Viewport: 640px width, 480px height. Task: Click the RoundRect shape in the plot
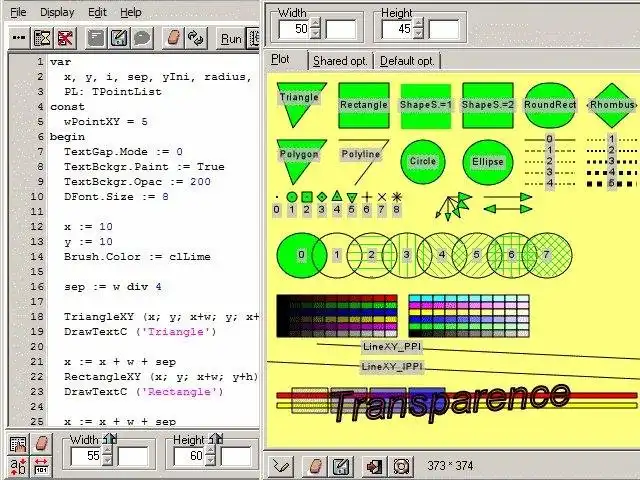550,105
